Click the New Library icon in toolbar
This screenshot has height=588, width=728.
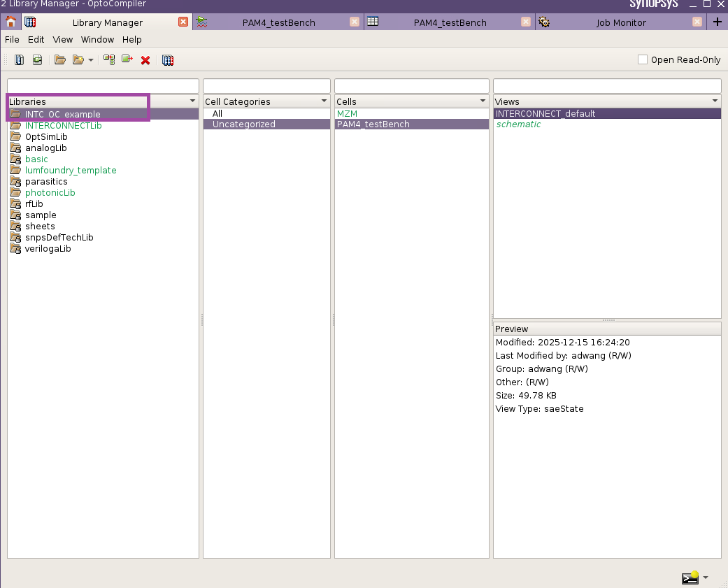19,60
